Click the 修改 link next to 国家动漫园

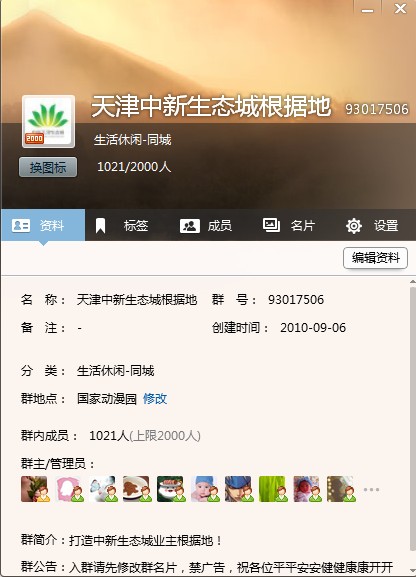tap(155, 399)
